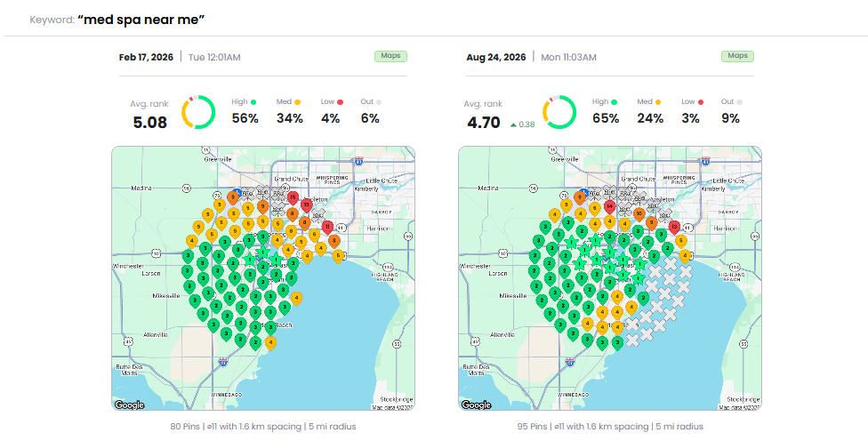This screenshot has width=868, height=441.
Task: Click the 4.70 average rank value
Action: pyautogui.click(x=484, y=123)
